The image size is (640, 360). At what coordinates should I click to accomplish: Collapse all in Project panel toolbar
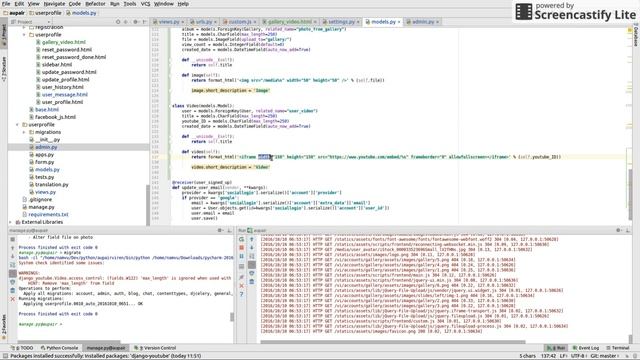point(126,22)
